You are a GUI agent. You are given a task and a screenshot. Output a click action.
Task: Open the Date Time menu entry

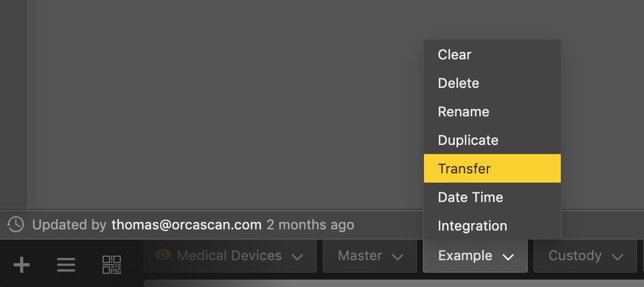click(x=470, y=197)
